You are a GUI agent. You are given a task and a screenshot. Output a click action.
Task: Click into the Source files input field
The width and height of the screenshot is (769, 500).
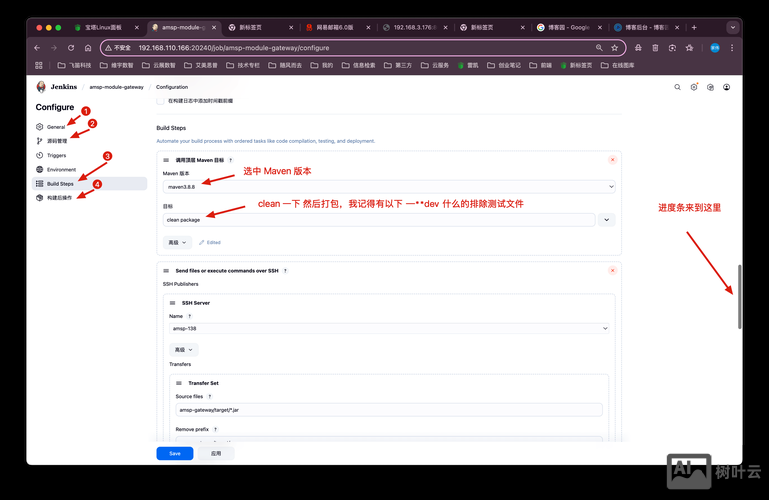pos(388,409)
